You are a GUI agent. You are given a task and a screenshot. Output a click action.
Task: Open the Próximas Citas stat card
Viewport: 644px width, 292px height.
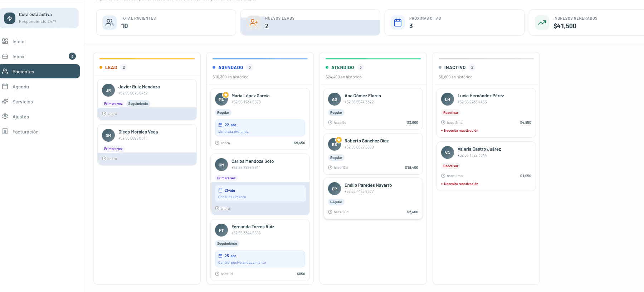pyautogui.click(x=454, y=23)
